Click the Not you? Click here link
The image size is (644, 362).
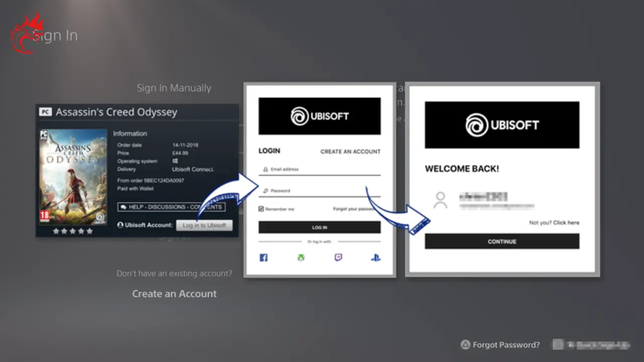[554, 223]
